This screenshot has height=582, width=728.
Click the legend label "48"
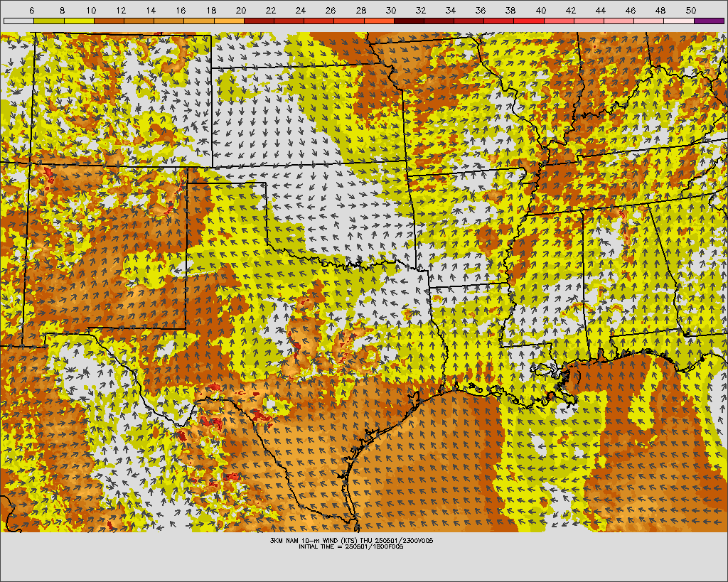(x=660, y=11)
